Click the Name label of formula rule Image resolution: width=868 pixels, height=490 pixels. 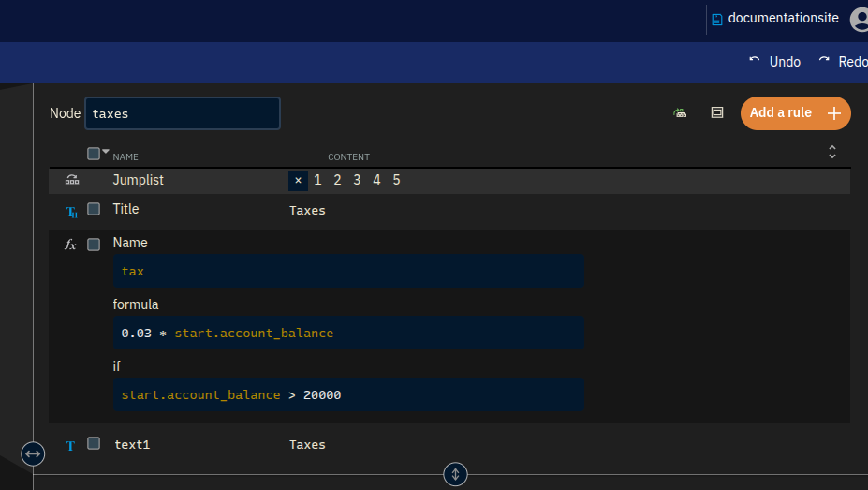(x=130, y=243)
